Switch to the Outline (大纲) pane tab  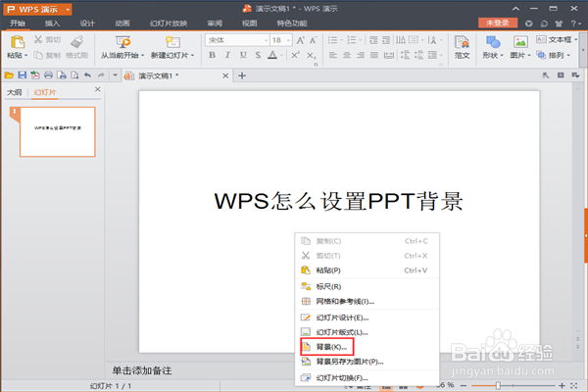[x=15, y=92]
